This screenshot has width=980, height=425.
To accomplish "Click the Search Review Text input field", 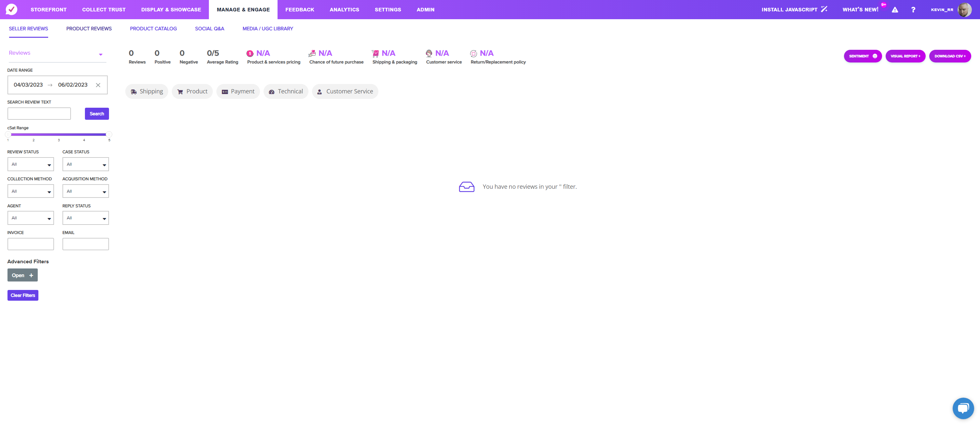I will point(39,114).
